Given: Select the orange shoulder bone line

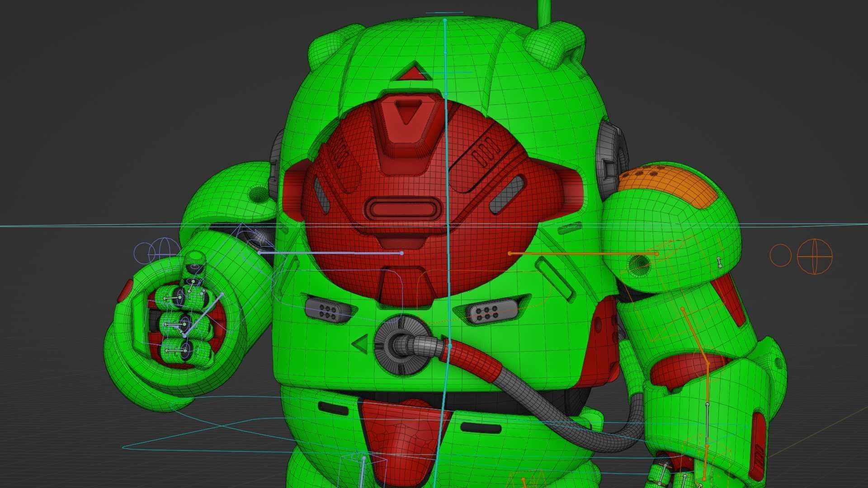Looking at the screenshot, I should pos(583,253).
